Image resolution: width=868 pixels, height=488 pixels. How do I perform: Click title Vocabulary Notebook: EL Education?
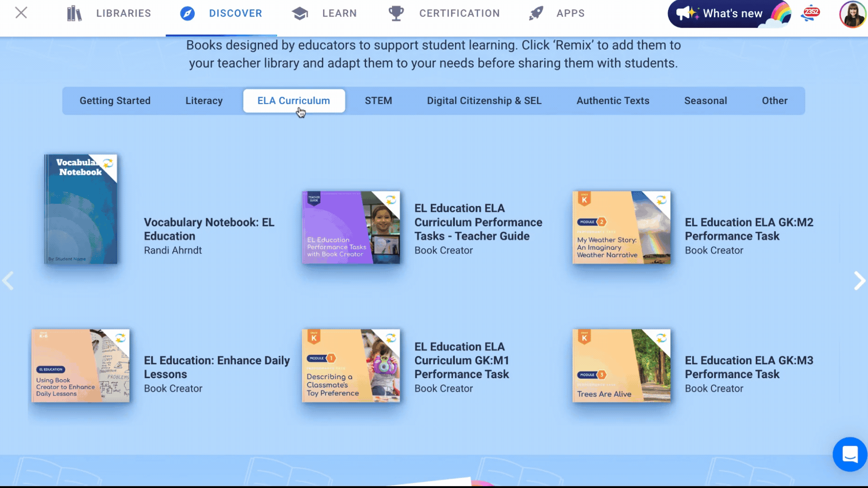(209, 229)
